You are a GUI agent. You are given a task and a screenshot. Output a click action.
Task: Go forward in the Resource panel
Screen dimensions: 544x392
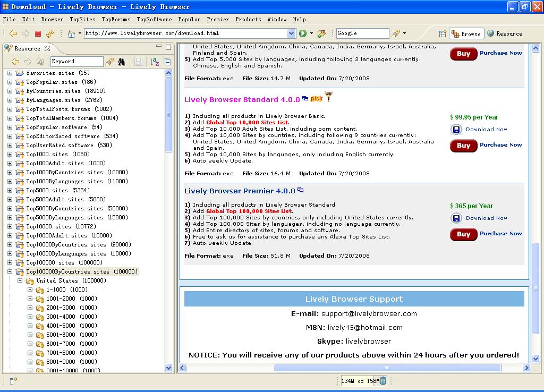tap(28, 62)
